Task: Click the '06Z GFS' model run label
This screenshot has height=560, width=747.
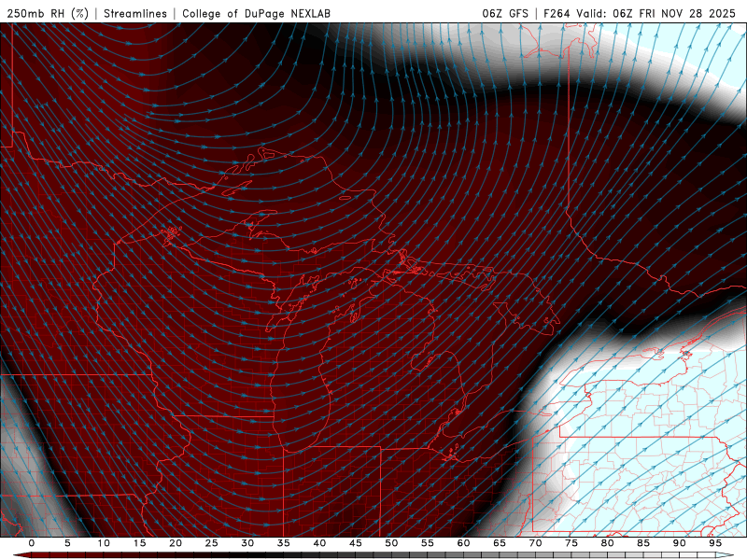Action: tap(505, 14)
